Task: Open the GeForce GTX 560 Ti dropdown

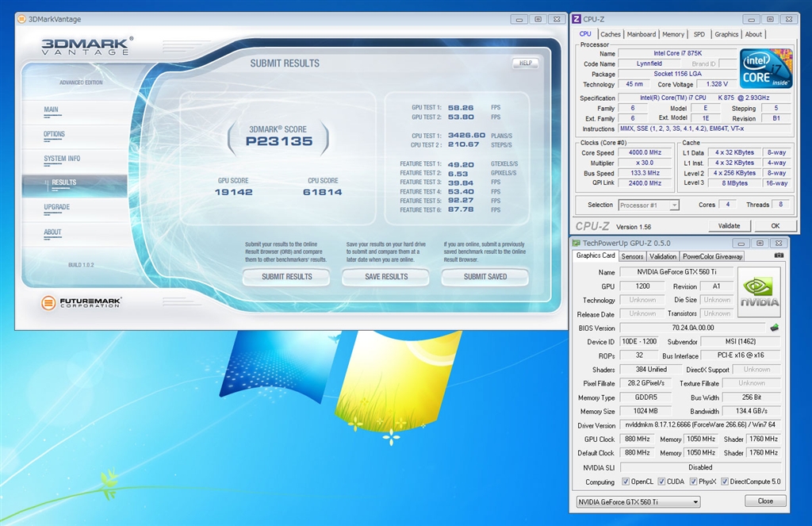Action: [x=638, y=501]
